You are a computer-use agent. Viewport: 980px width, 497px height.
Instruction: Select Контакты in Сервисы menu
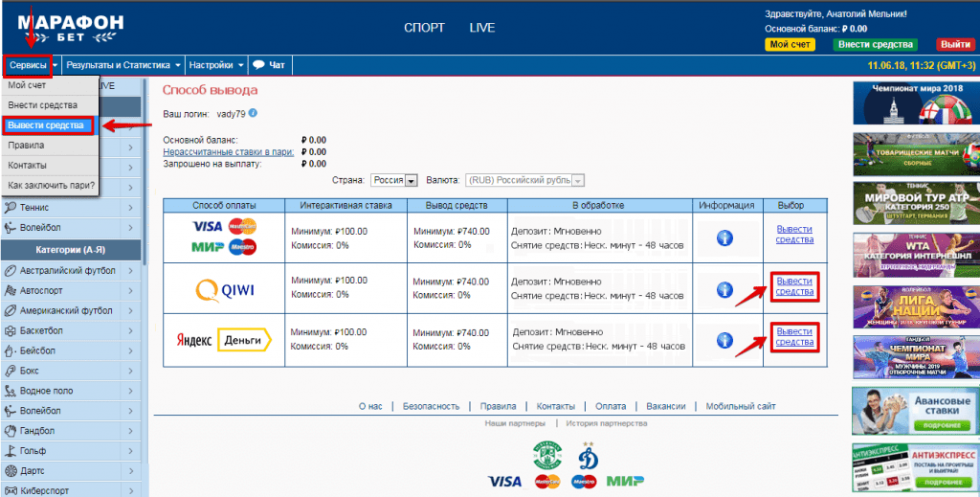point(50,165)
